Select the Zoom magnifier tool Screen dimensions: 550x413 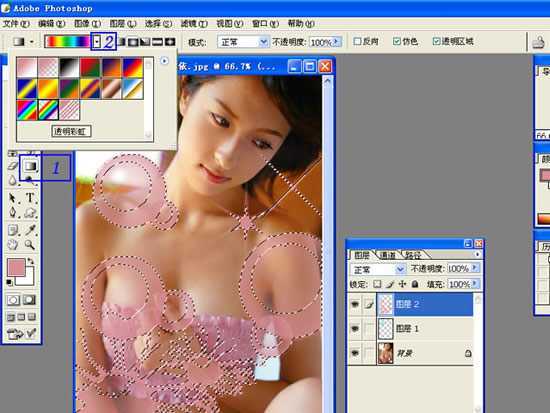30,245
